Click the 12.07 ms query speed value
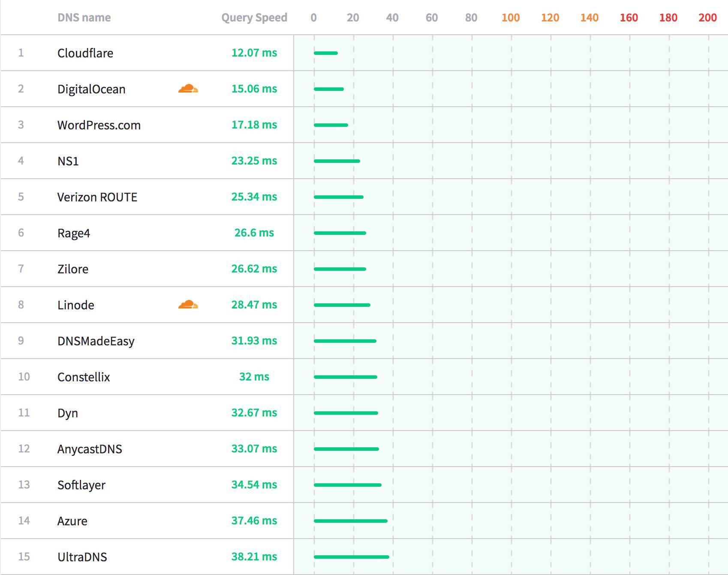This screenshot has height=575, width=728. [x=254, y=53]
